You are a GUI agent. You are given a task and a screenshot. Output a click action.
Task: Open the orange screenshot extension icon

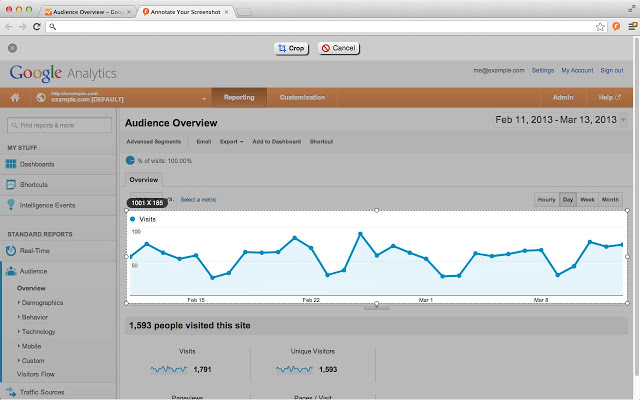click(x=616, y=27)
